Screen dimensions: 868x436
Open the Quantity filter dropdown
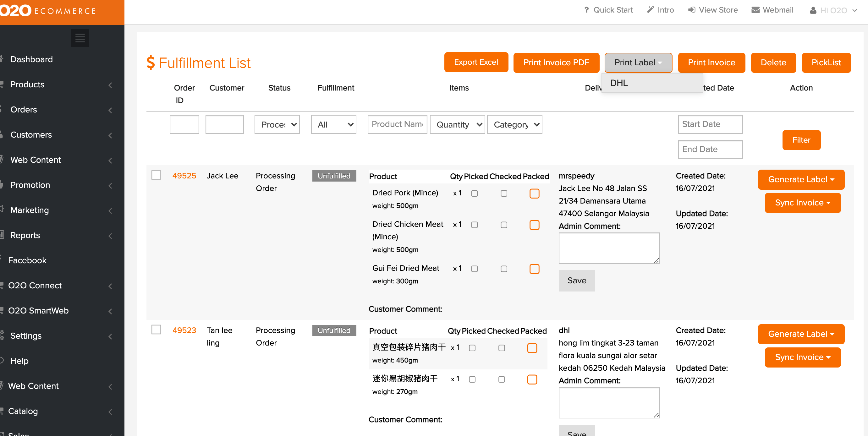[457, 125]
